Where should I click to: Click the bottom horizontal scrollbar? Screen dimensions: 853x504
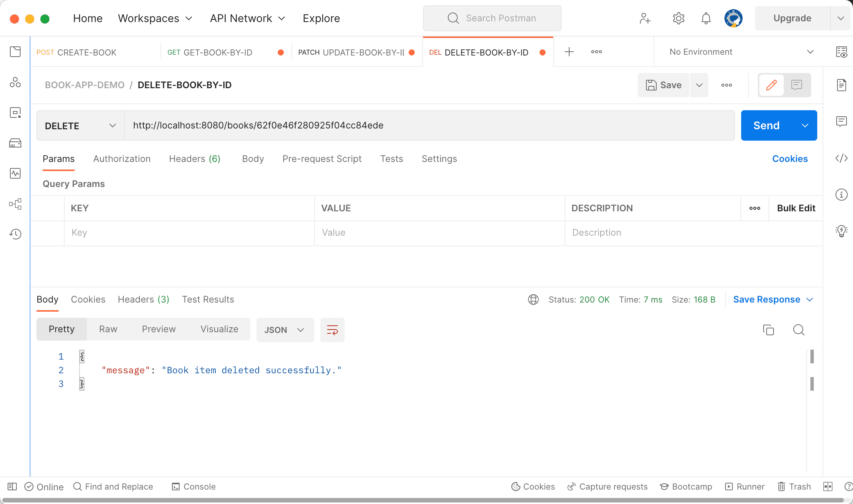pyautogui.click(x=422, y=500)
